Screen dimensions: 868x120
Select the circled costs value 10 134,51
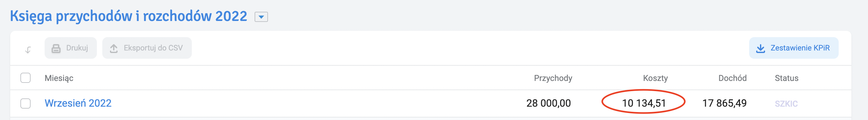click(x=644, y=103)
